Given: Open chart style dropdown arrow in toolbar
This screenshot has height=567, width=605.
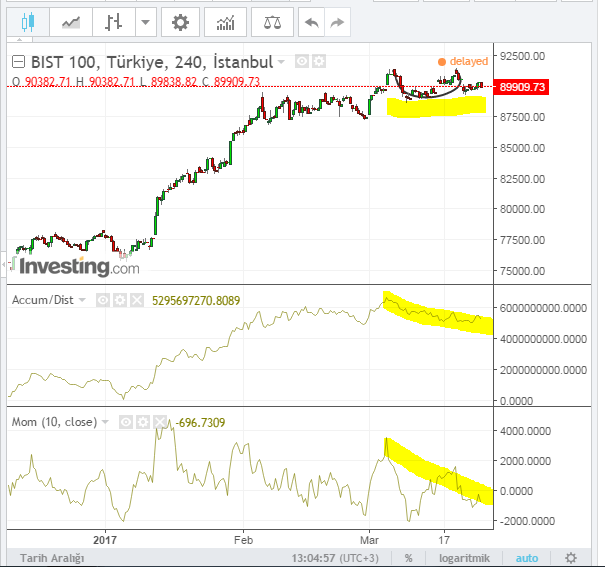Looking at the screenshot, I should tap(145, 23).
